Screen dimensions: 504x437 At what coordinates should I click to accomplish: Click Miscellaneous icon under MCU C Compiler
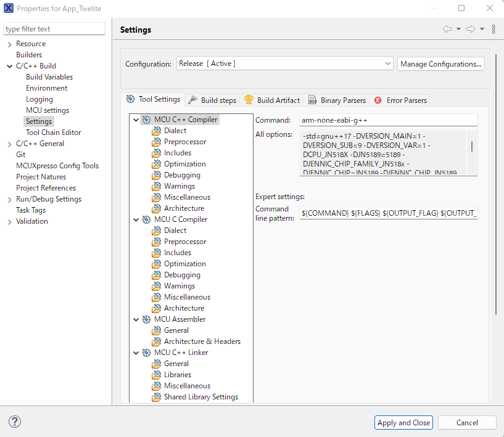(x=157, y=297)
